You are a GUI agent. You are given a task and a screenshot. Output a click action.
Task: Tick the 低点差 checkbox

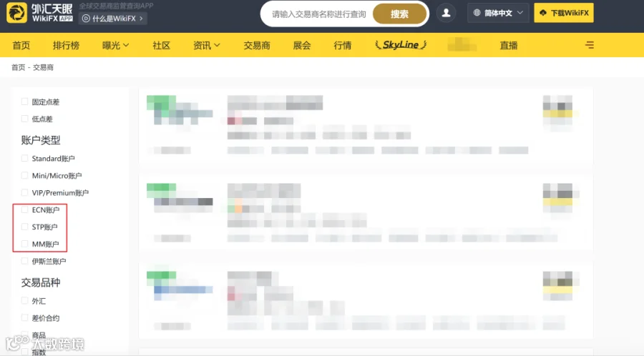[24, 119]
